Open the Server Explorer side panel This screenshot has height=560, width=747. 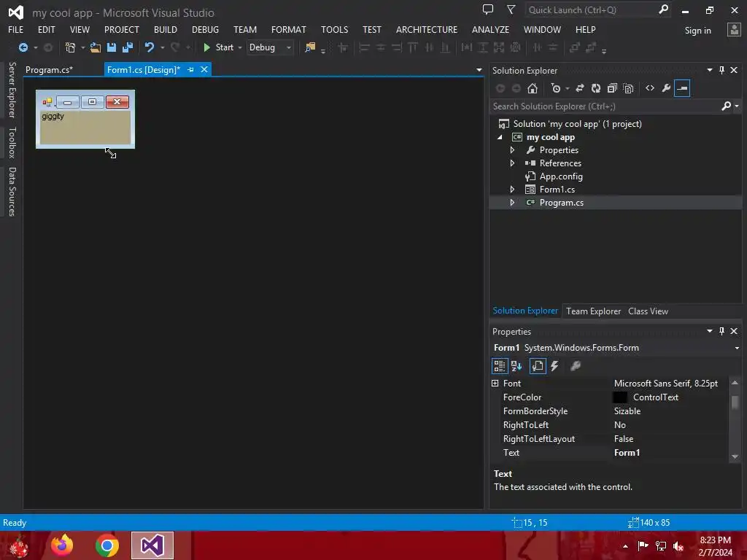point(12,90)
